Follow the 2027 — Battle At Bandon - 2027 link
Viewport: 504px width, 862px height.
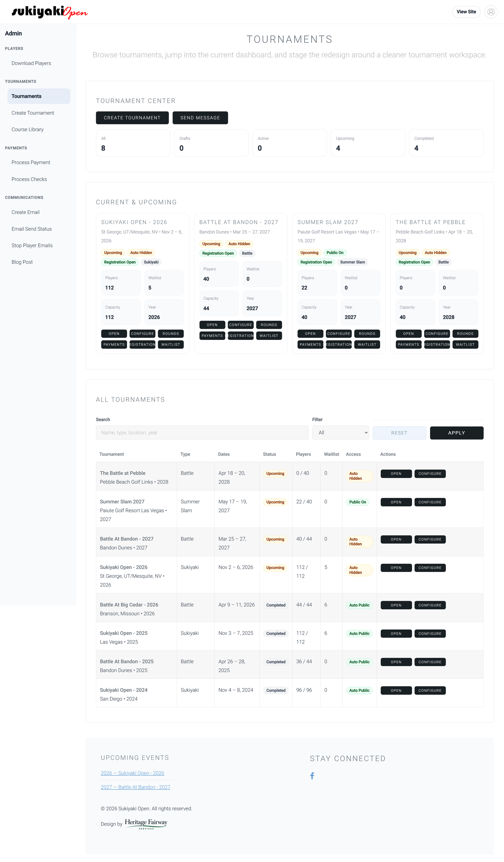tap(135, 787)
